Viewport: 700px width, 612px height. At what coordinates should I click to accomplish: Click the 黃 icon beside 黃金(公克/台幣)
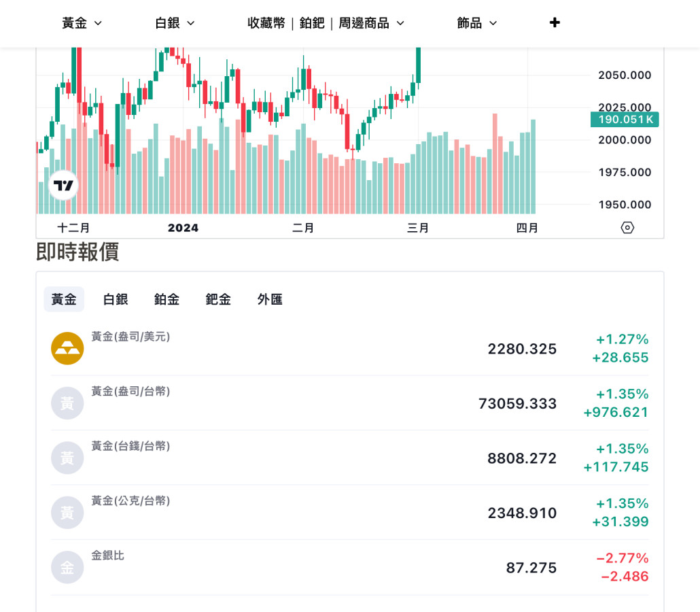coord(67,513)
